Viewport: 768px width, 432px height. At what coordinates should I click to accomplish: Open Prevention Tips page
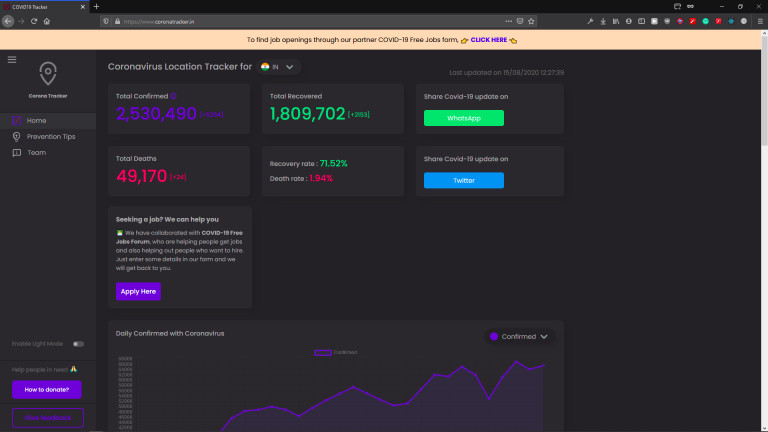pos(48,137)
